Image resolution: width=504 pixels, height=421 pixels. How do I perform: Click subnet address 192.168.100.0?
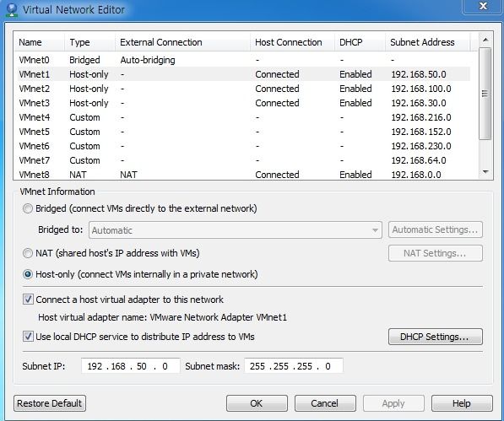[421, 89]
